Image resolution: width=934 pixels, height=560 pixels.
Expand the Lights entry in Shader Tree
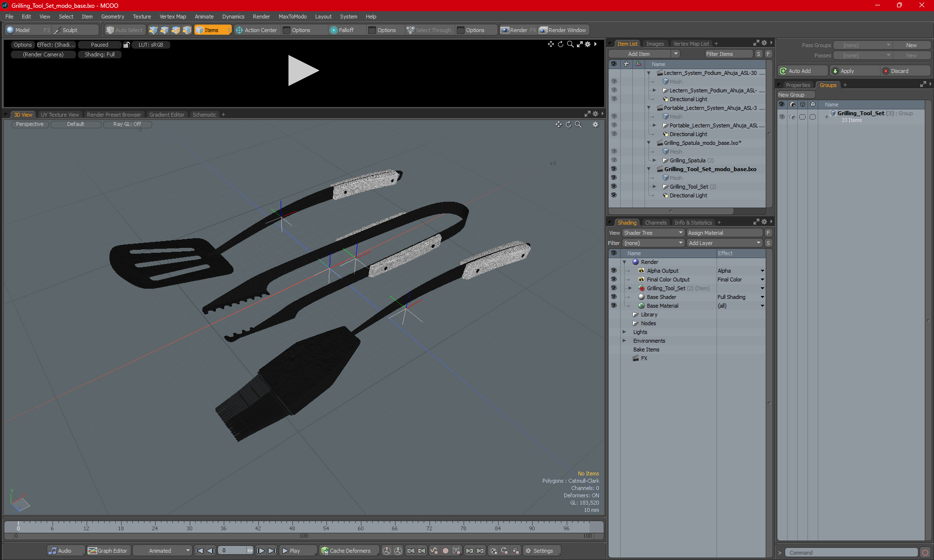point(624,332)
